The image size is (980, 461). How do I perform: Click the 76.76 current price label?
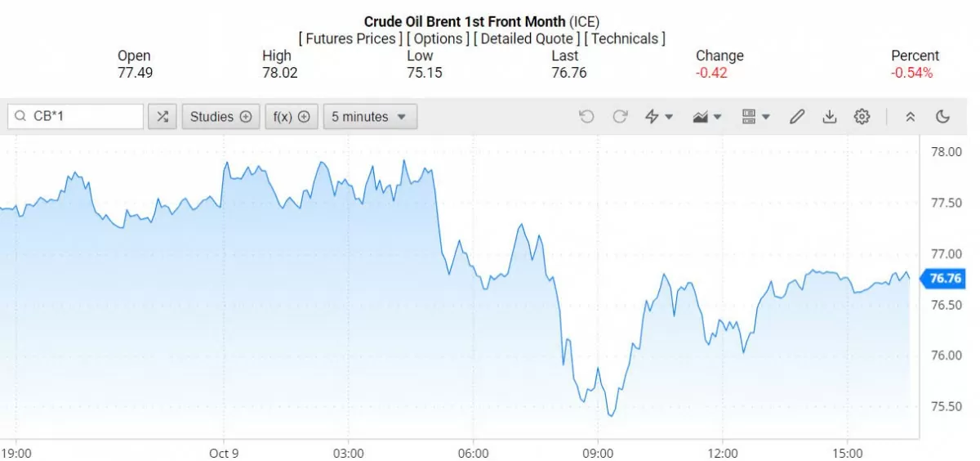[x=944, y=279]
